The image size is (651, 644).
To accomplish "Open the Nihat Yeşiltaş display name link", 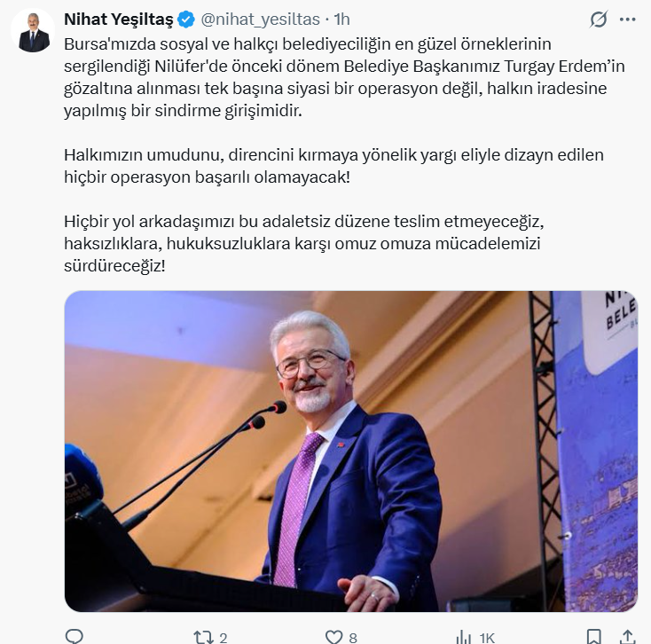I will pyautogui.click(x=119, y=20).
